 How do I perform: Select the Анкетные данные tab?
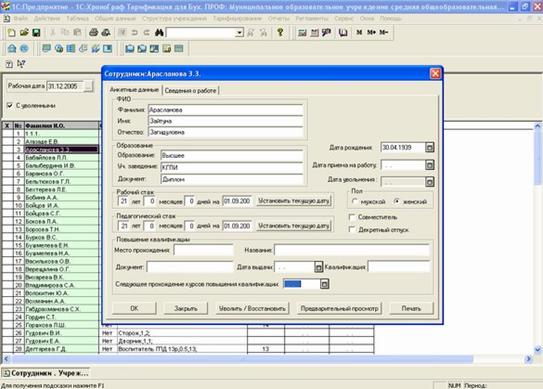tap(134, 90)
